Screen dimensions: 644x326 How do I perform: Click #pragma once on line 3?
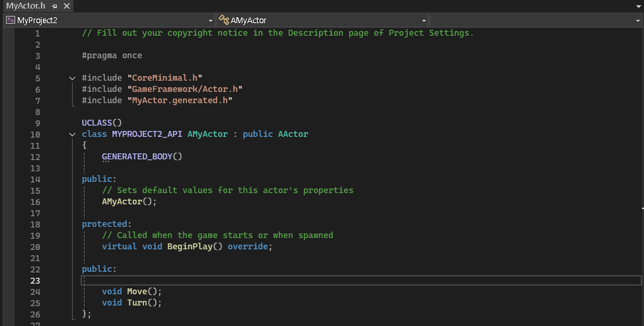click(x=112, y=55)
